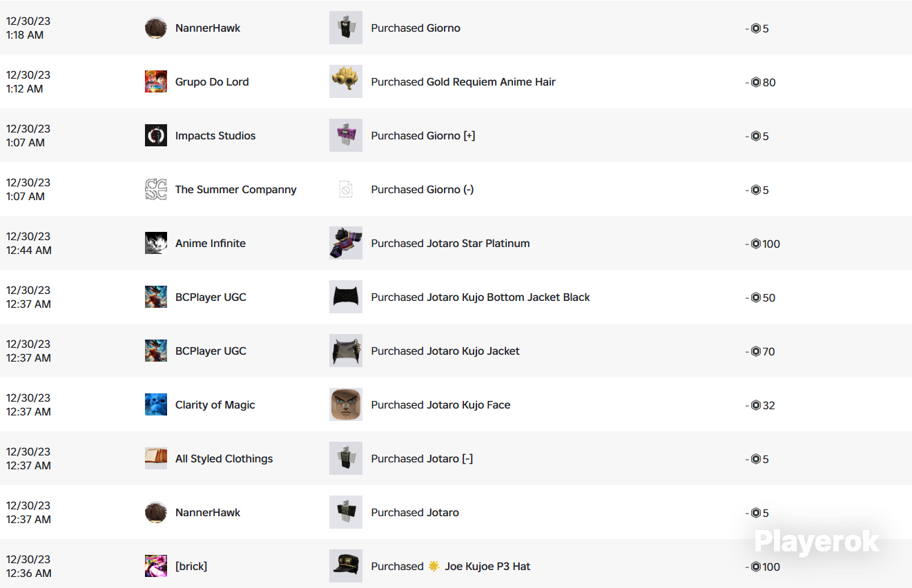Click the Clarity of Magic group icon
The height and width of the screenshot is (588, 912).
[156, 404]
